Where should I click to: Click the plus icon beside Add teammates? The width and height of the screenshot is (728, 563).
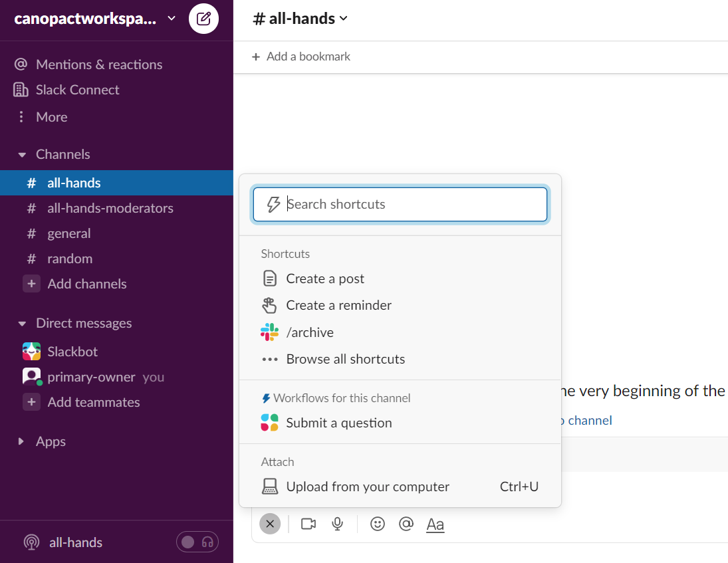(31, 402)
